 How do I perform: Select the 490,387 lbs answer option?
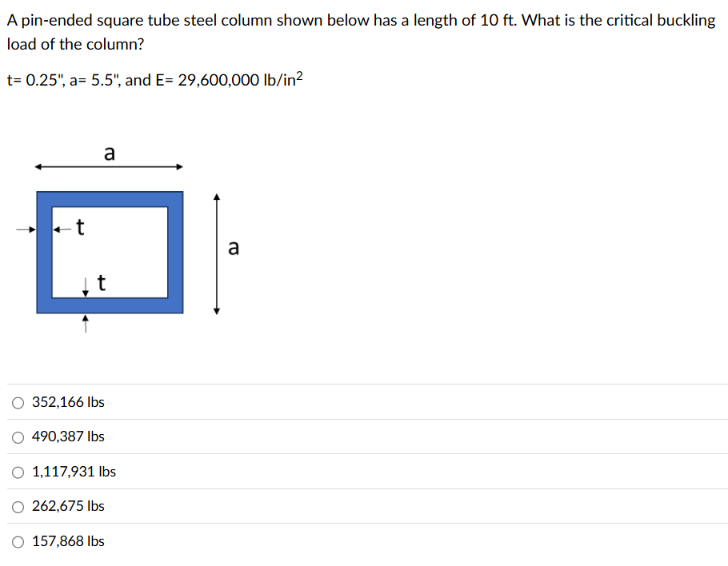point(18,437)
